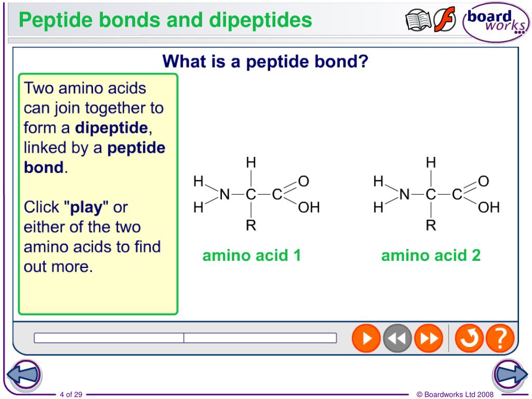The width and height of the screenshot is (532, 399).
Task: Click the yellow instruction text box
Action: 98,194
